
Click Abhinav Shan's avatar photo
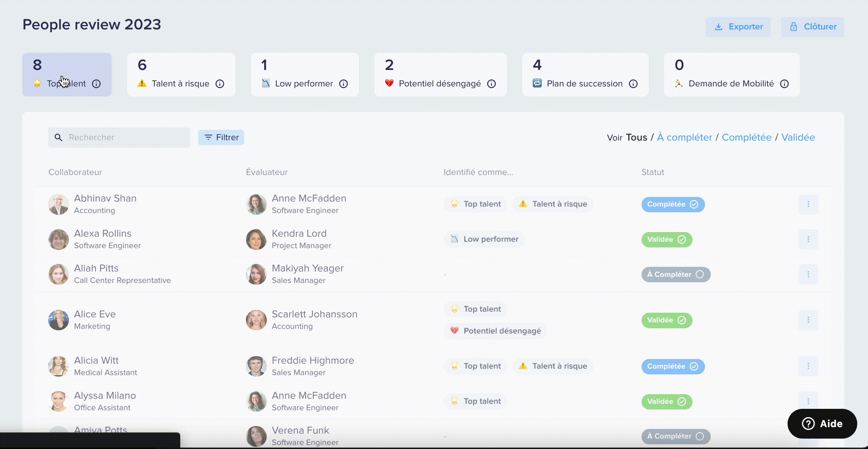pos(59,204)
